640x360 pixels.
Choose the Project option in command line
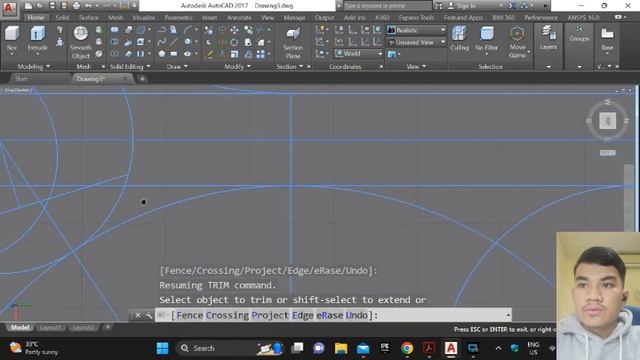point(270,315)
